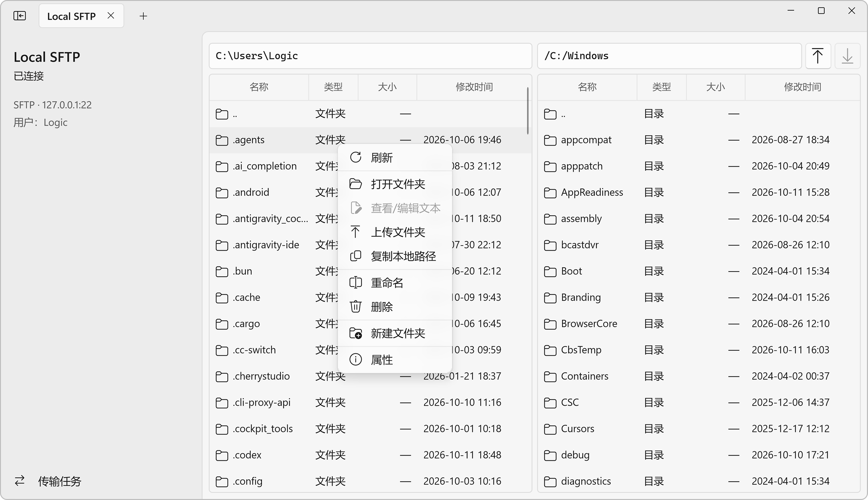Select the .android folder row
This screenshot has width=868, height=500.
tap(370, 193)
